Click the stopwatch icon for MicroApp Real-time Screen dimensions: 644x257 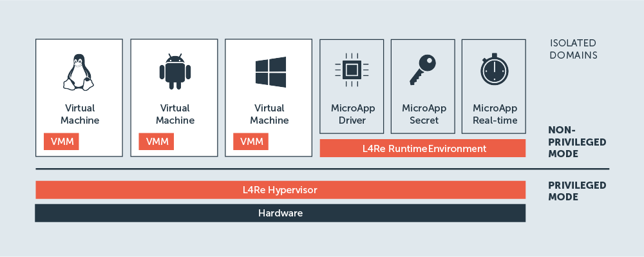click(x=494, y=70)
